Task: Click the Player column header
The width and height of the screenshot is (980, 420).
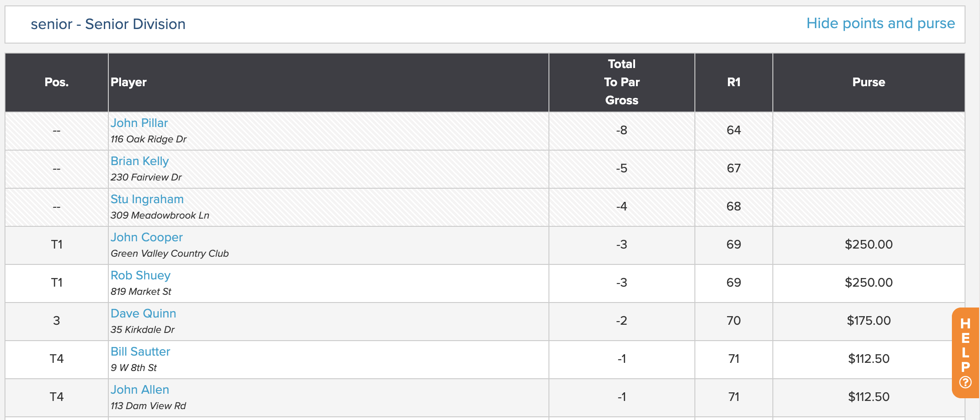Action: point(329,82)
